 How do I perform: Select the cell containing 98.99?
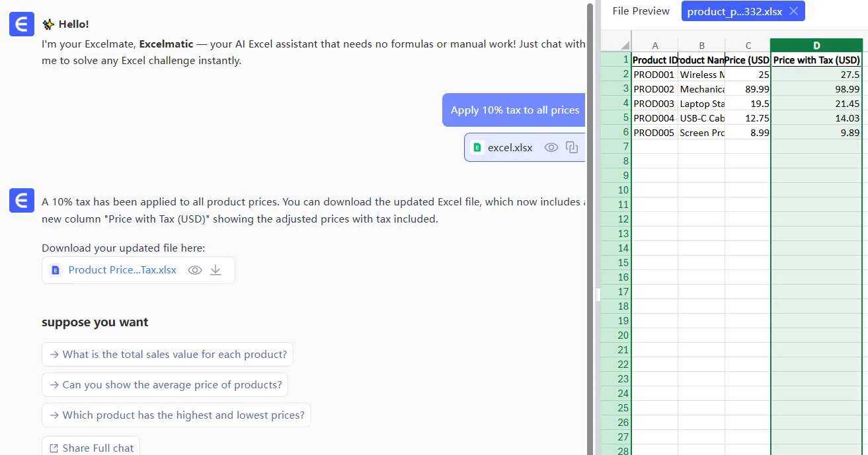(x=816, y=89)
